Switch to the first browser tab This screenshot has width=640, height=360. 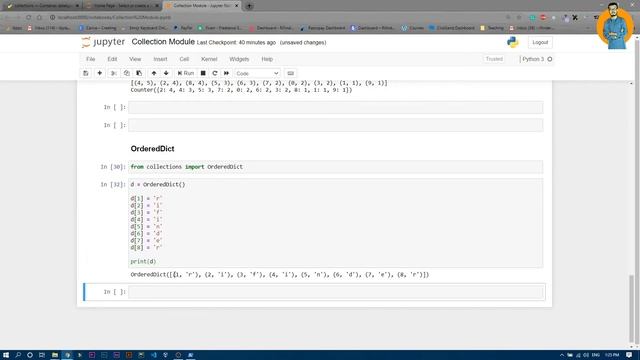[x=42, y=6]
